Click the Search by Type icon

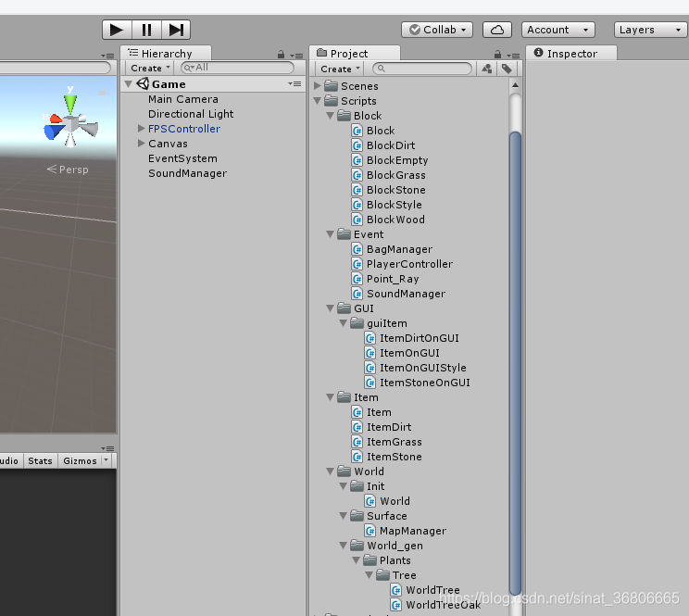[x=487, y=69]
